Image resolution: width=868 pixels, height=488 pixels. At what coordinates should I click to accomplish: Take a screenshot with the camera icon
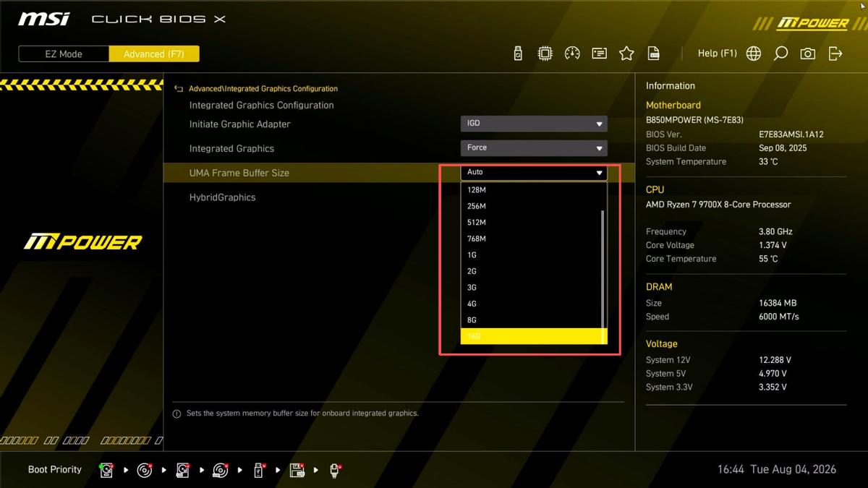point(808,53)
